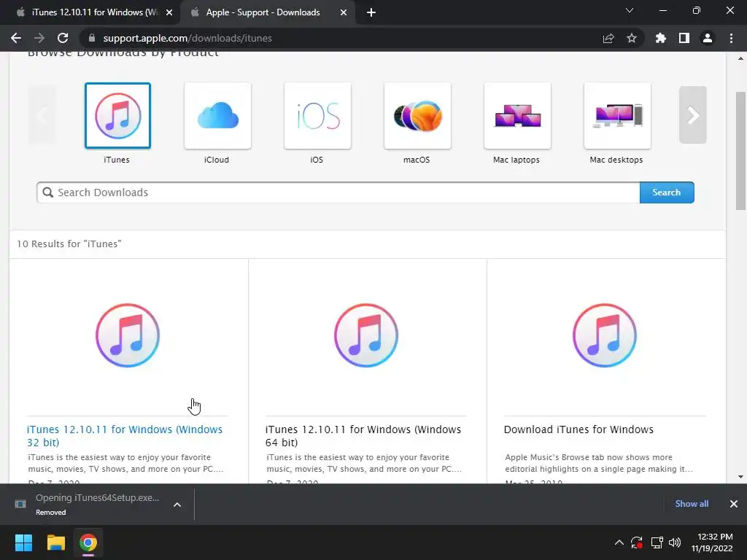The height and width of the screenshot is (560, 747).
Task: Click iTunes logo above 64 bit result
Action: point(366,335)
